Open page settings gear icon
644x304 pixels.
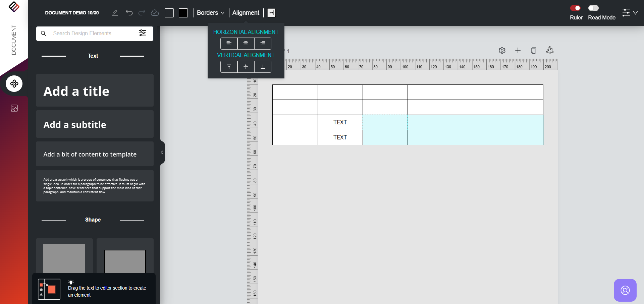pyautogui.click(x=502, y=50)
